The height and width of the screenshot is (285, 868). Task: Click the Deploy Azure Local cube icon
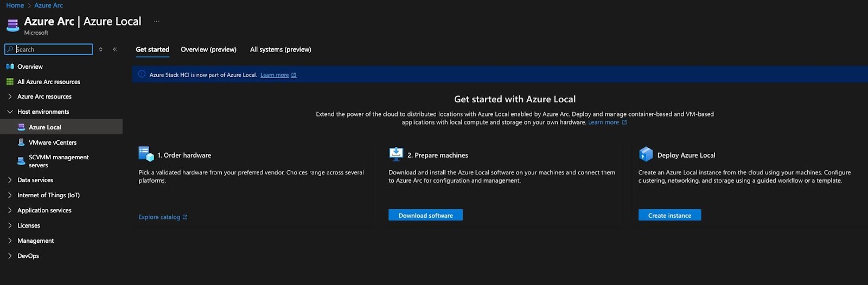(x=646, y=154)
